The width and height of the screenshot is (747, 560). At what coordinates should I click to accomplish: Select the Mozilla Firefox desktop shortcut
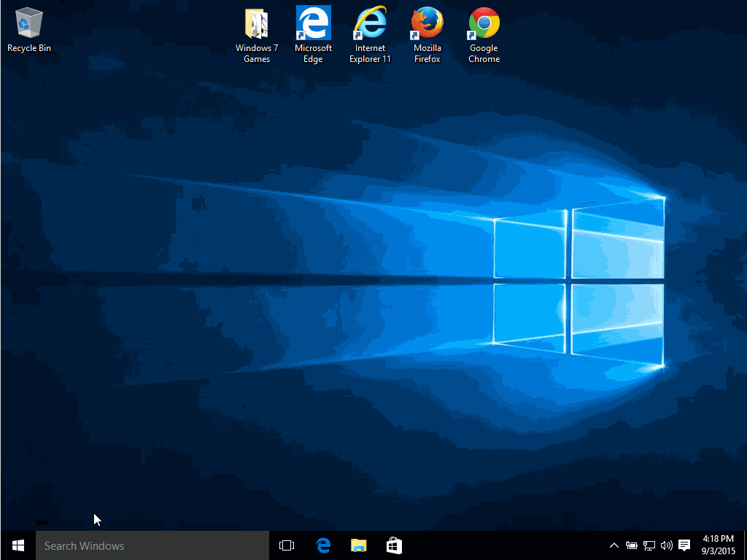[x=427, y=35]
